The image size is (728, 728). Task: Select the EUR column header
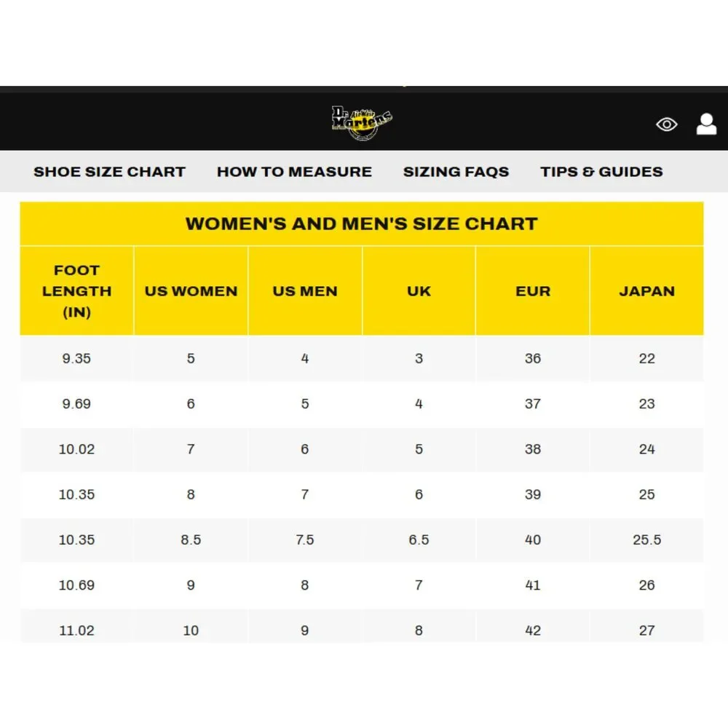[533, 291]
